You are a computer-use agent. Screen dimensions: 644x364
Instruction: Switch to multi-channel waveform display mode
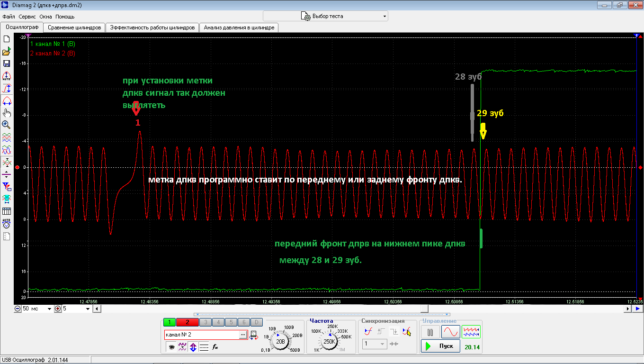pyautogui.click(x=471, y=332)
